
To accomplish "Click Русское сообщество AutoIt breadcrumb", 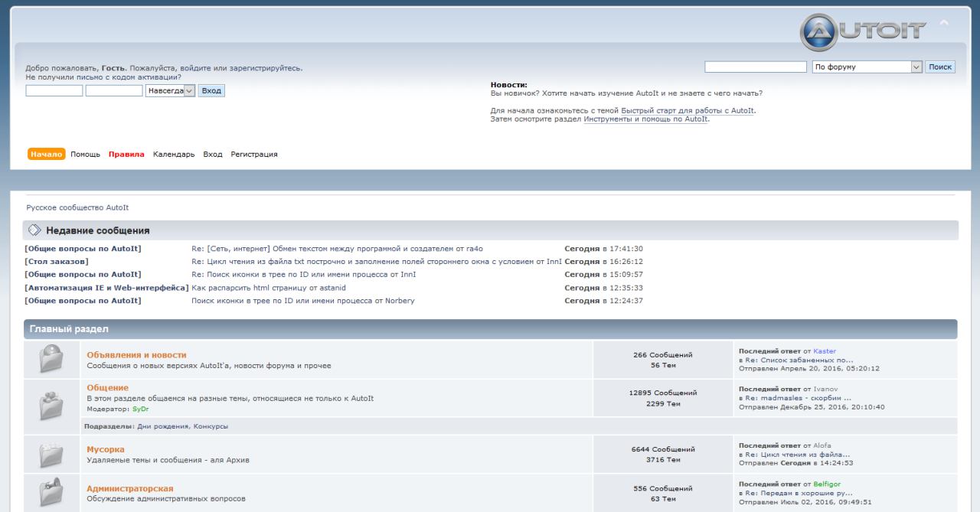I will tap(77, 207).
